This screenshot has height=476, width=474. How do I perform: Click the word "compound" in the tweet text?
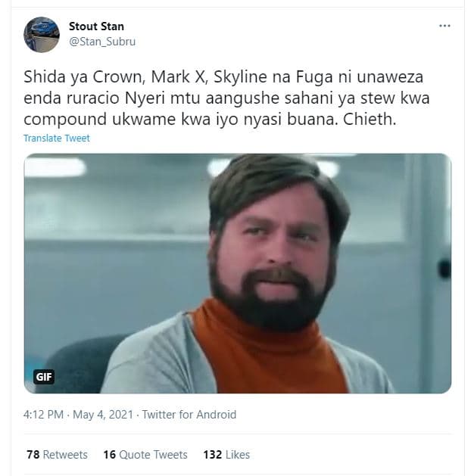tap(62, 120)
